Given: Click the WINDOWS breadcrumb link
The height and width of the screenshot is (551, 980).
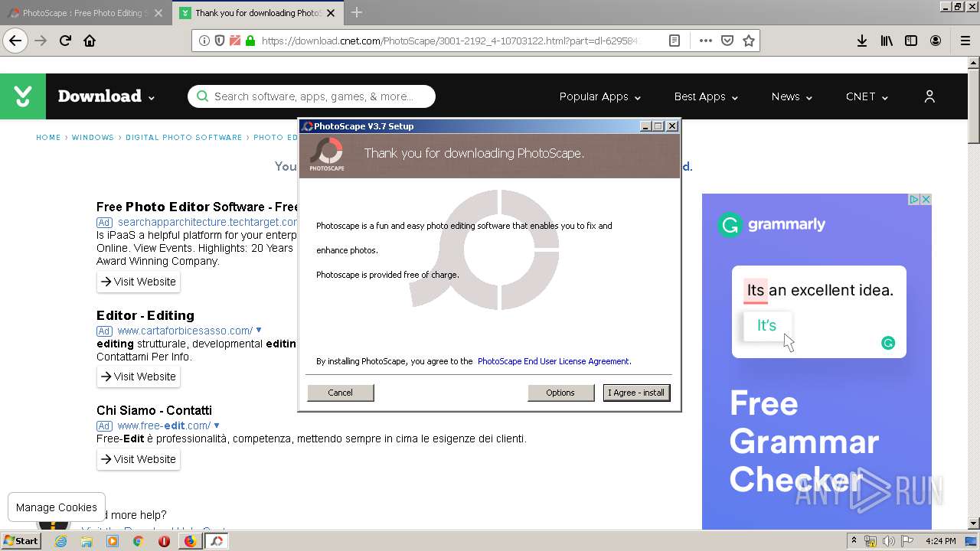Looking at the screenshot, I should 93,138.
